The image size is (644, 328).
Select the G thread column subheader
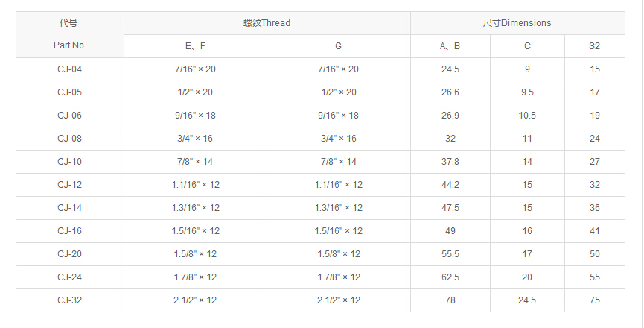click(x=338, y=46)
